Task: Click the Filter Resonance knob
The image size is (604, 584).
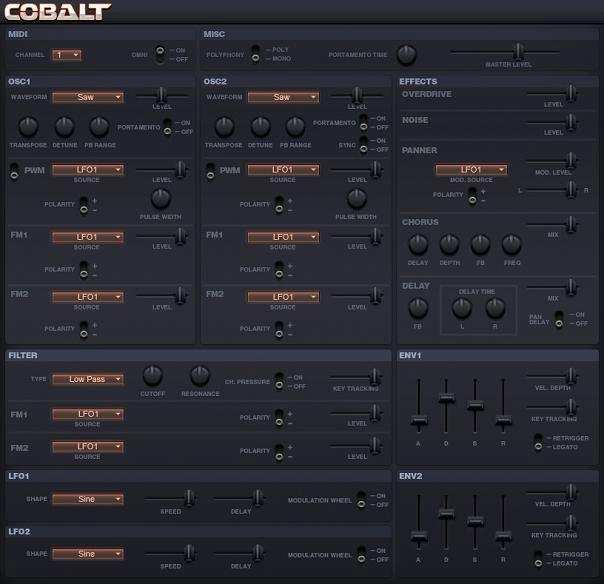Action: pos(199,376)
